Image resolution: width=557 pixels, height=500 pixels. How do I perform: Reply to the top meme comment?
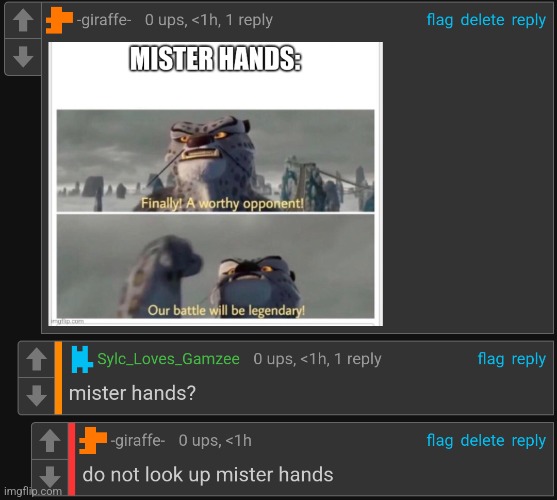pyautogui.click(x=529, y=20)
